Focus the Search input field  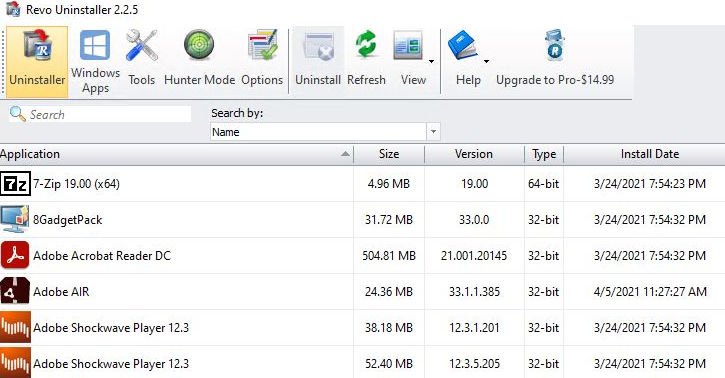coord(99,114)
